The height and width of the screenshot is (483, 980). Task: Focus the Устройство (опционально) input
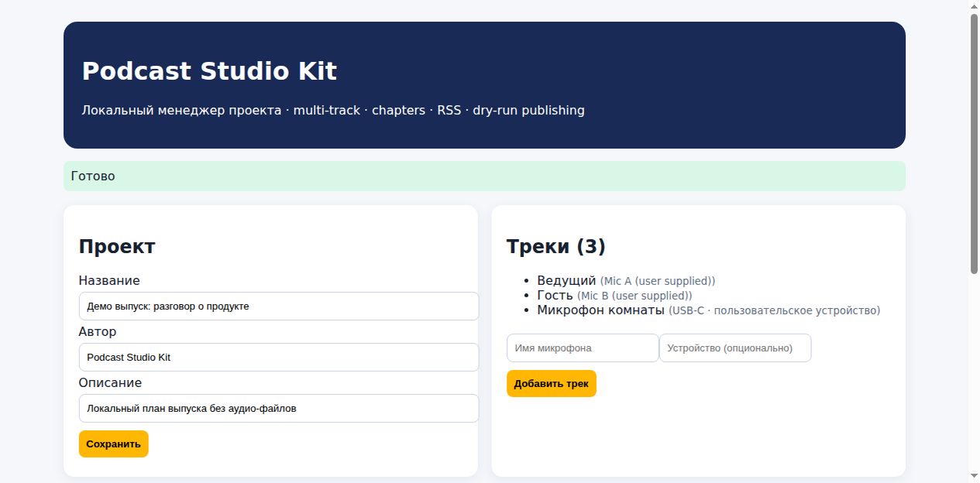point(735,348)
